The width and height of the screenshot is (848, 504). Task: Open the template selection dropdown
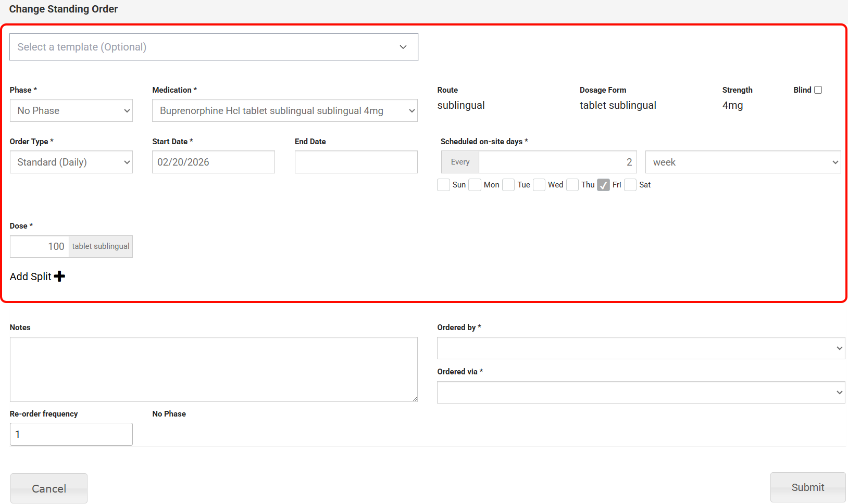(214, 47)
